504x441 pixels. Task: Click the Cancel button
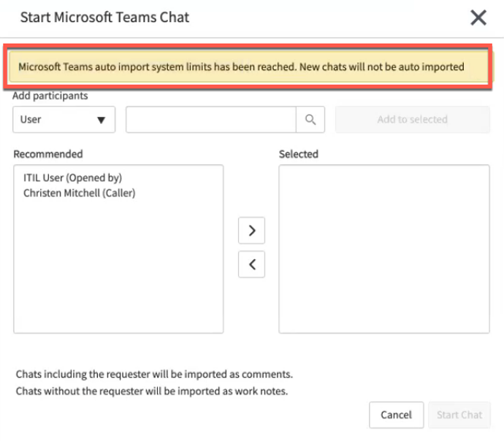coord(397,415)
